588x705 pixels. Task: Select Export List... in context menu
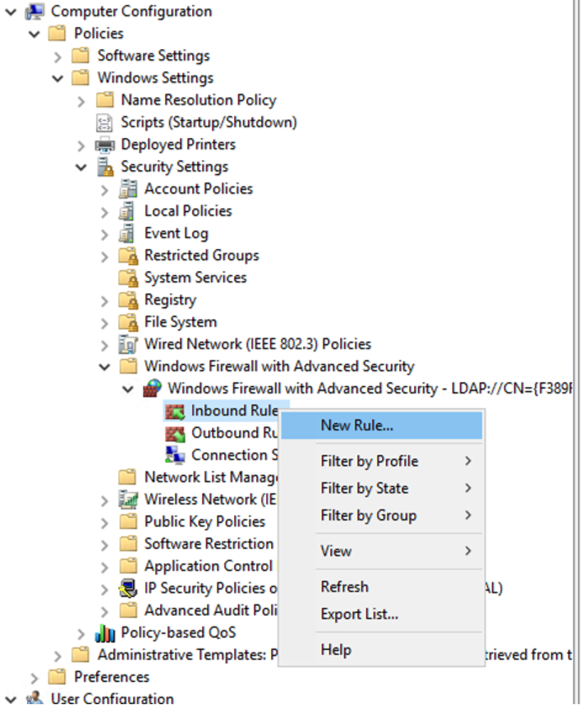[x=359, y=614]
